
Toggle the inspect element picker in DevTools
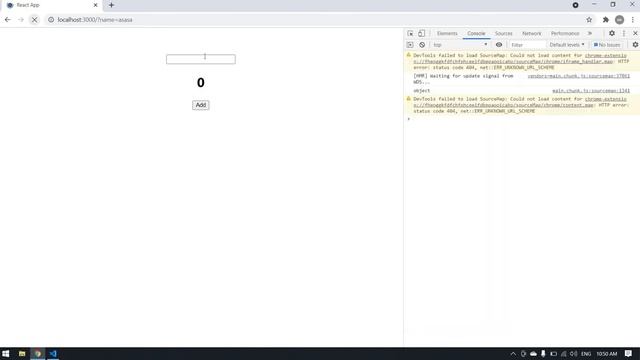[x=410, y=33]
